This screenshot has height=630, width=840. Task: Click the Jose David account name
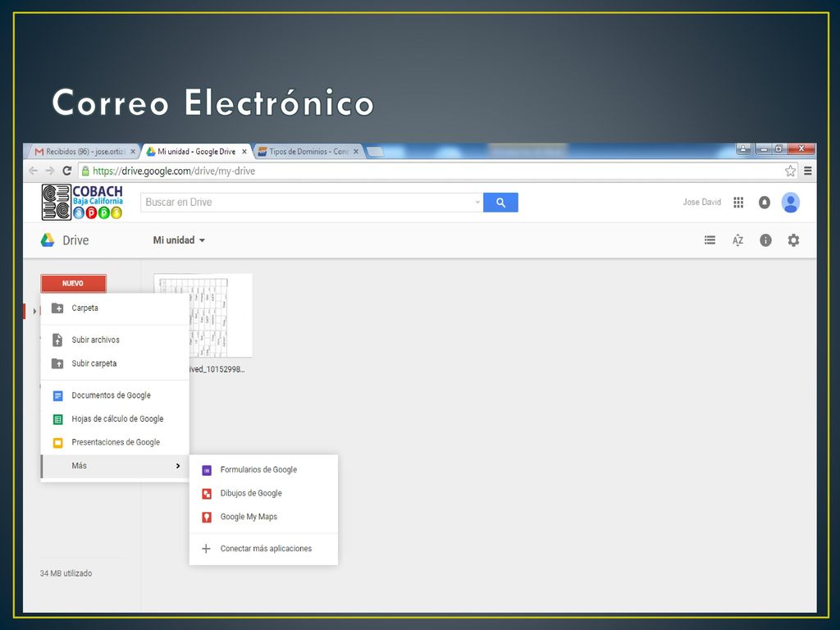click(x=702, y=202)
